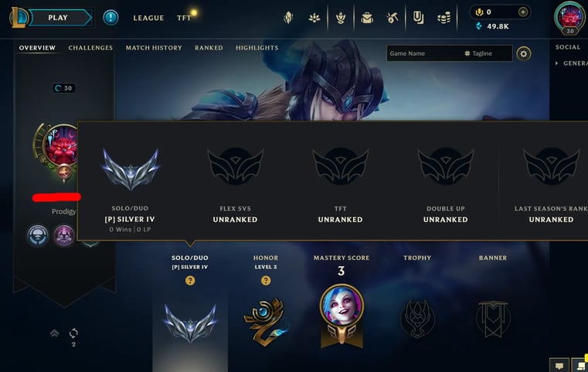Click the blue exclamation notification icon
The width and height of the screenshot is (588, 372).
click(110, 18)
